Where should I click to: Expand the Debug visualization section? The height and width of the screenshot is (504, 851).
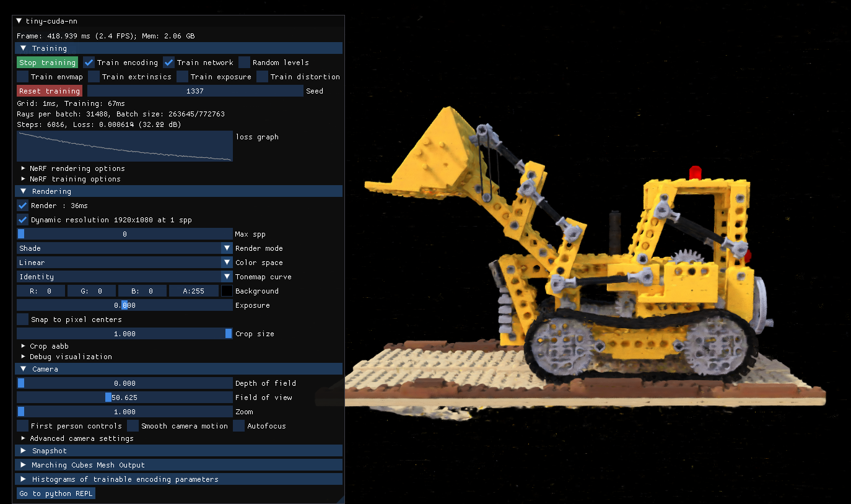pyautogui.click(x=66, y=357)
